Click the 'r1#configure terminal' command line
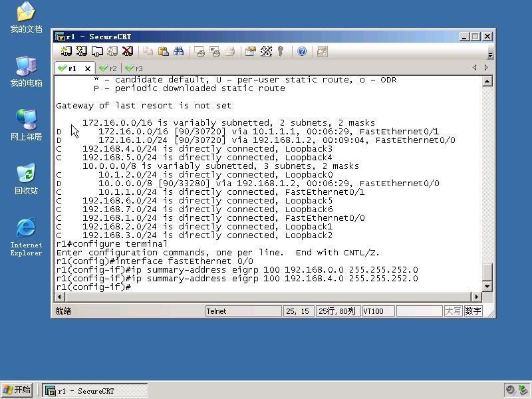 click(112, 244)
